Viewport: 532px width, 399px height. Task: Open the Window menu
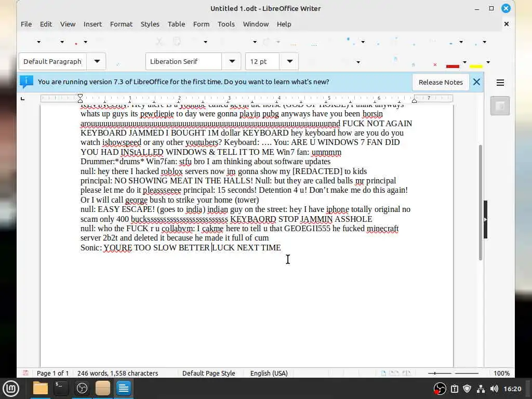[256, 24]
